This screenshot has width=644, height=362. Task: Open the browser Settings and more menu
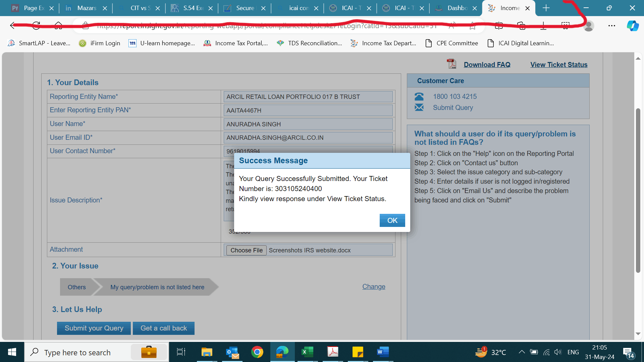pos(611,26)
